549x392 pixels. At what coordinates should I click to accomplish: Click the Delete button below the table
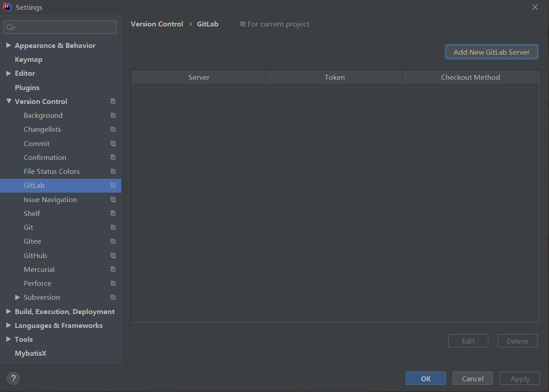click(517, 341)
